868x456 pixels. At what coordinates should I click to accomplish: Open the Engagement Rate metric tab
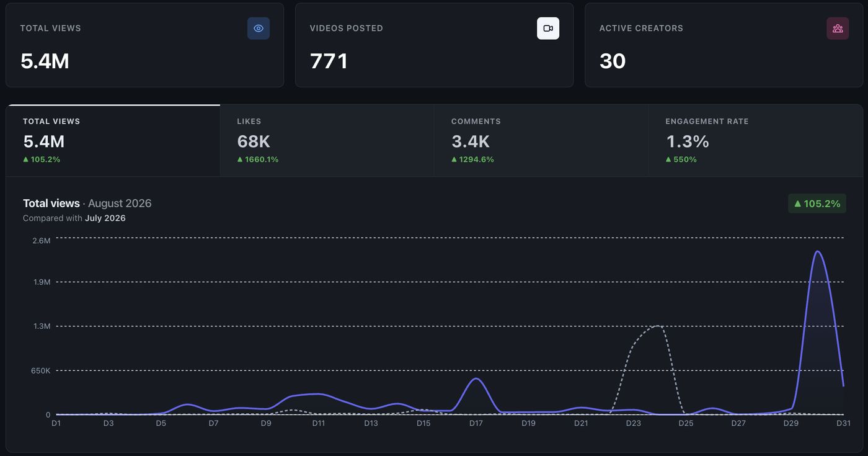(755, 140)
